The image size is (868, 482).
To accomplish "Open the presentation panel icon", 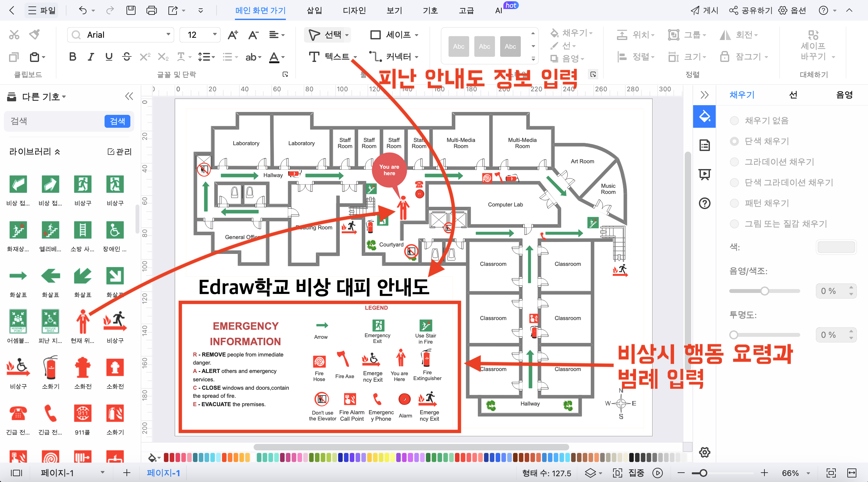I will 705,174.
